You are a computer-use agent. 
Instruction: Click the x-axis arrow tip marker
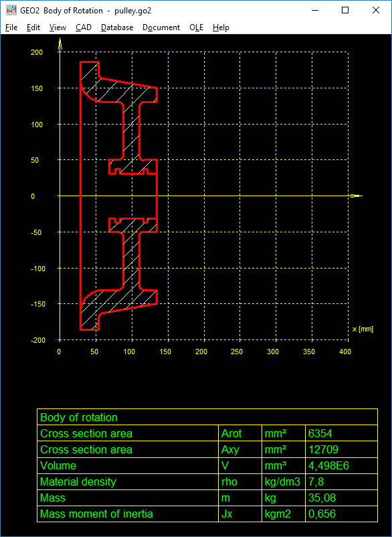coord(356,196)
